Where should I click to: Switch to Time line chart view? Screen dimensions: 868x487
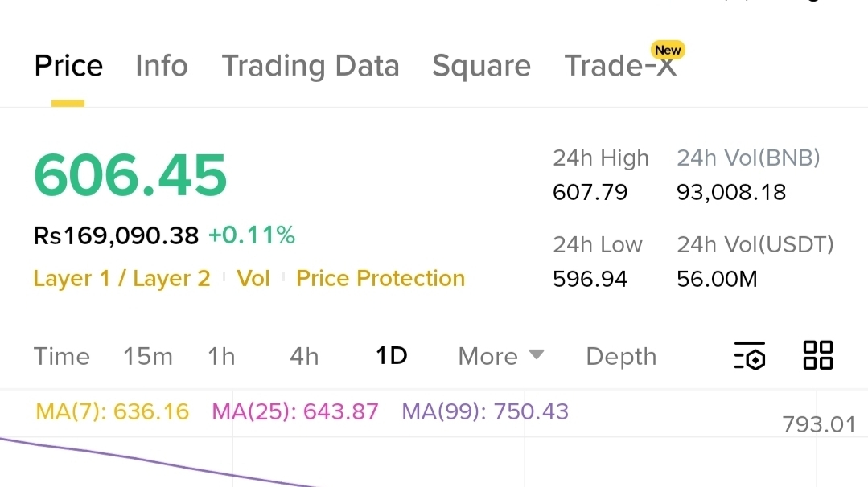62,356
